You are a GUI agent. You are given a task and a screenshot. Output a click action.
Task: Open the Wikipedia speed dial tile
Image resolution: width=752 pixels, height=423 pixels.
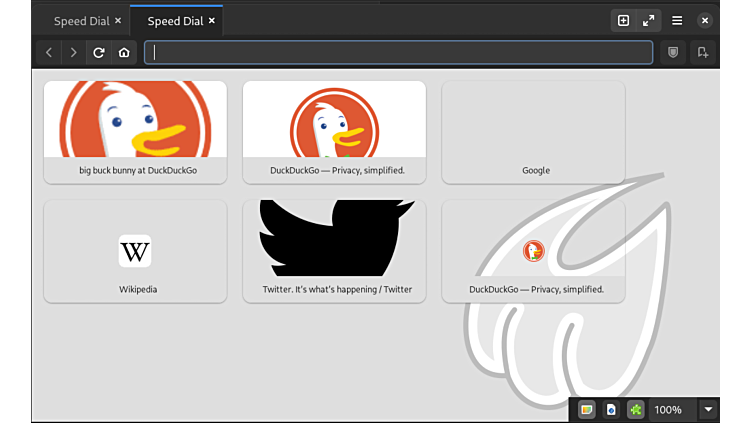135,251
